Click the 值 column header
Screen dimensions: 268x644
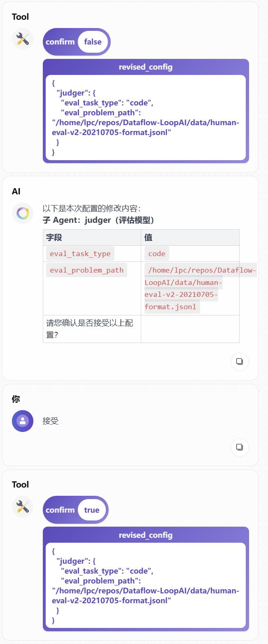click(x=190, y=238)
